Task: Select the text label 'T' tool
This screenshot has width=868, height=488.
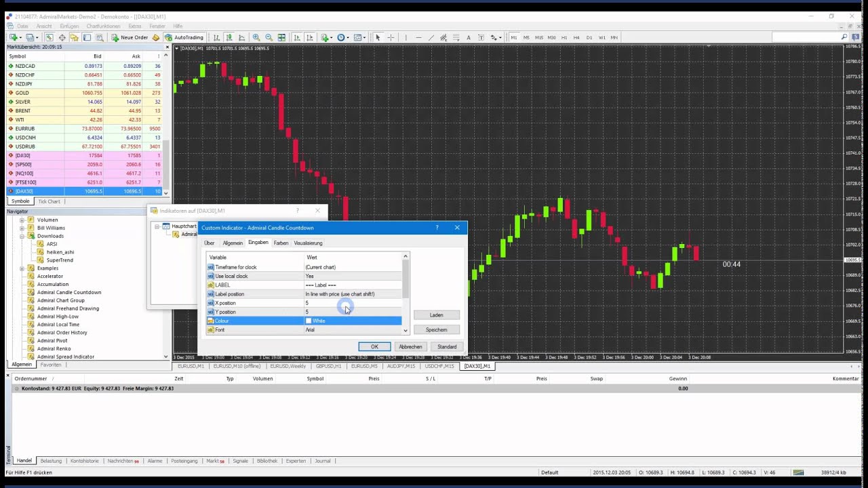Action: (481, 37)
